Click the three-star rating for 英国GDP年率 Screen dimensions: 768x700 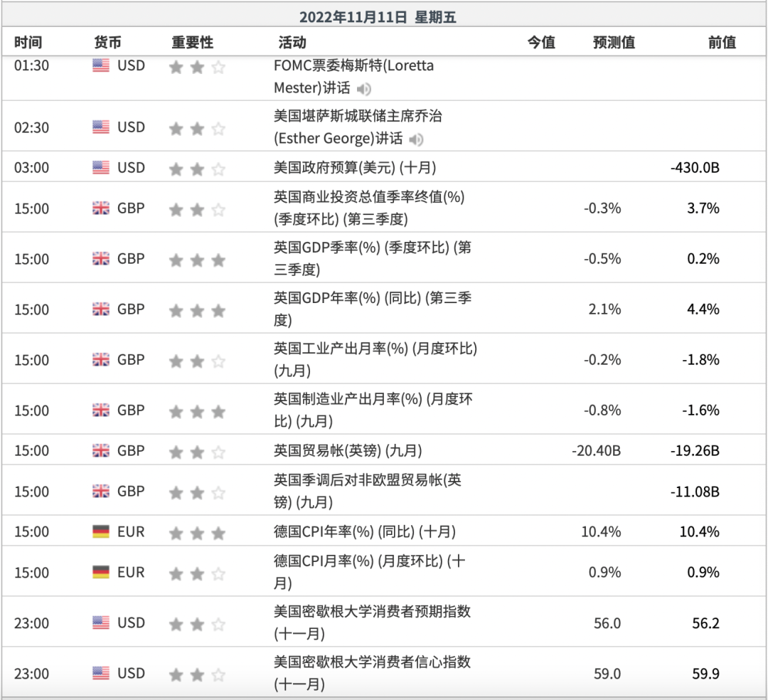click(x=197, y=311)
